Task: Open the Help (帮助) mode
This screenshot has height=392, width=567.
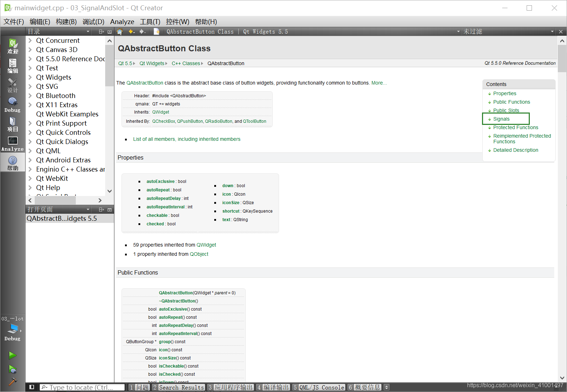Action: coord(13,163)
